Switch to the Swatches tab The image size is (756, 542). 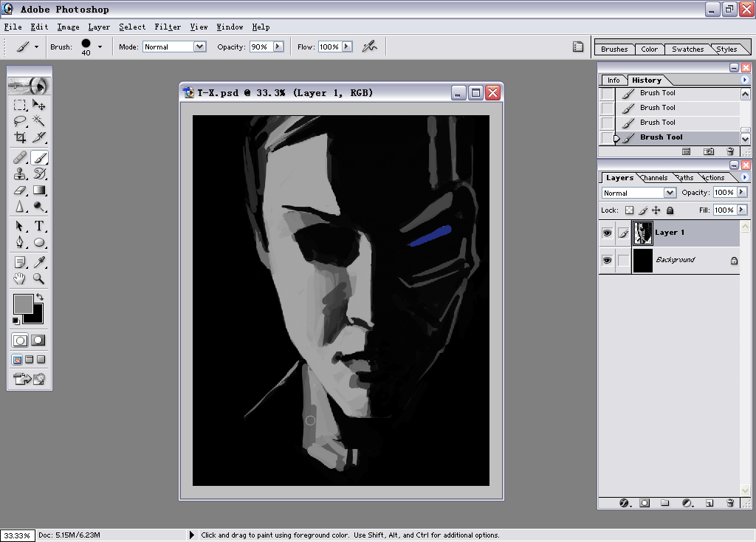(687, 49)
